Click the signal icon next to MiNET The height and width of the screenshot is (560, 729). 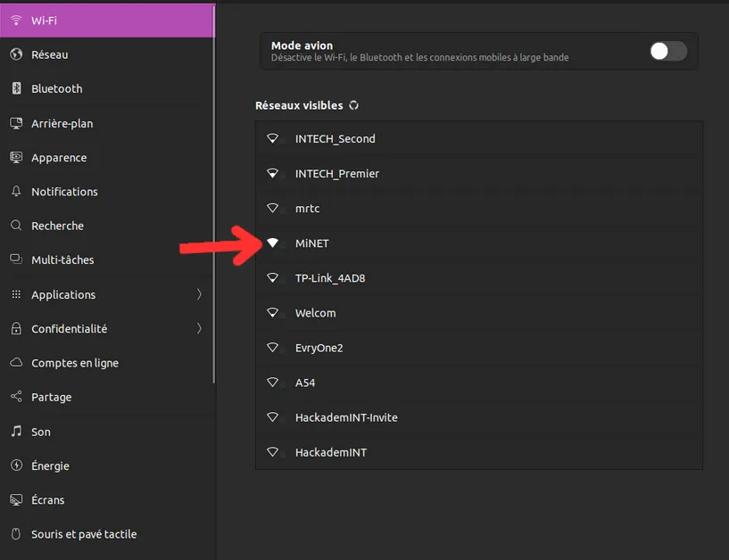(x=273, y=243)
